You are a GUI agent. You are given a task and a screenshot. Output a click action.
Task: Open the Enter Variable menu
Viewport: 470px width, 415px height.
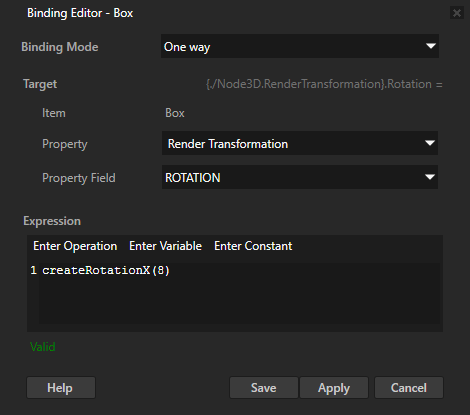(165, 246)
